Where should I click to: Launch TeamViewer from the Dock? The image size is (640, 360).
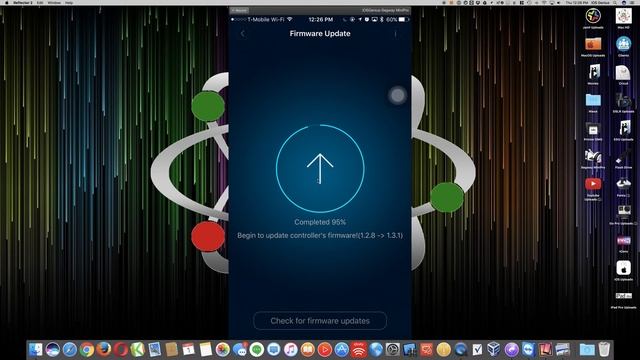click(x=528, y=350)
